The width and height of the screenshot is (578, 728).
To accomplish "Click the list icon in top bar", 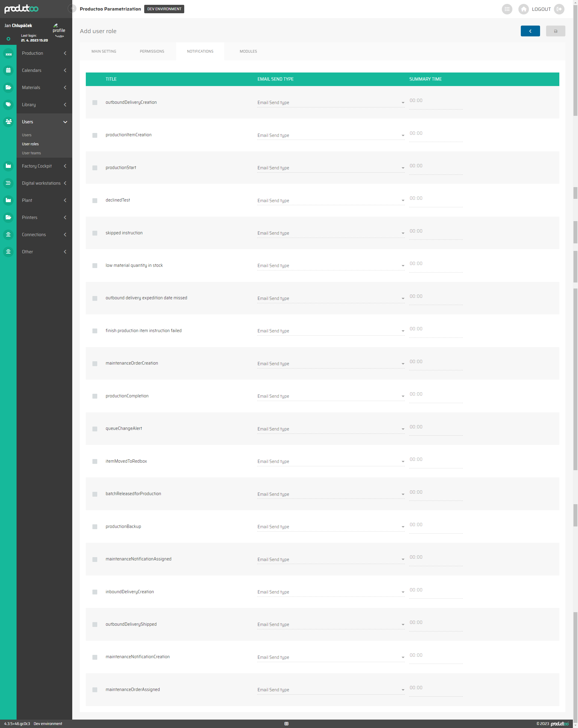I will coord(507,9).
